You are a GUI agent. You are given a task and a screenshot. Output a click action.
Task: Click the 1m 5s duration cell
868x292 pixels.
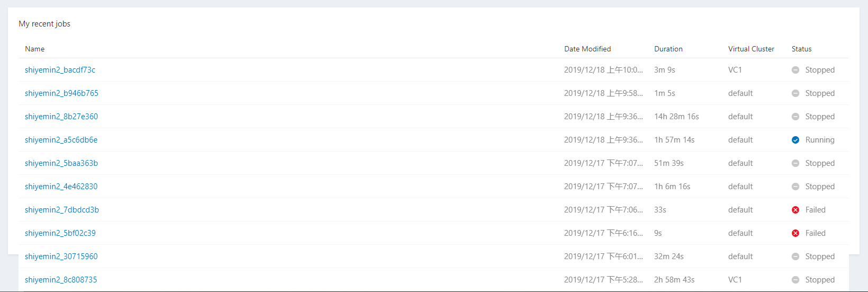tap(665, 93)
